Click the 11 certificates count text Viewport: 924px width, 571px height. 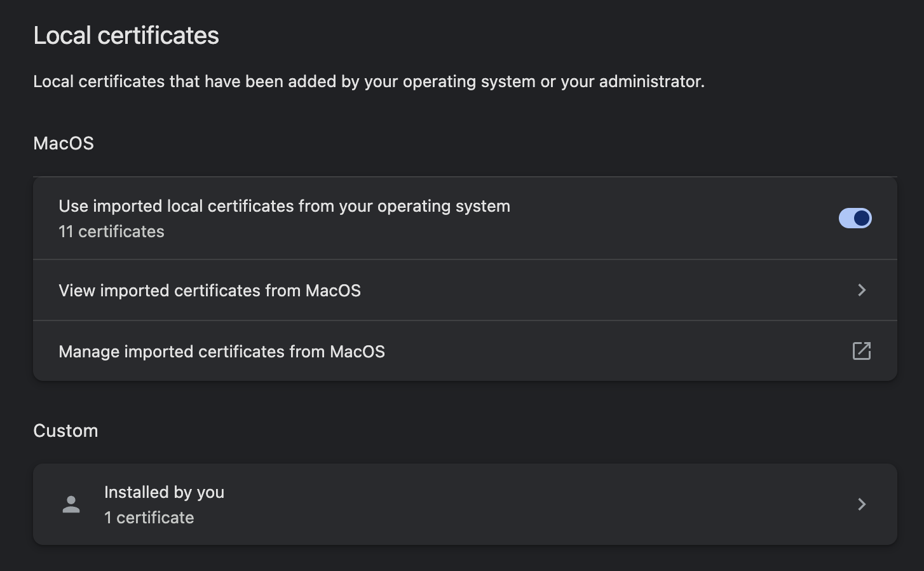coord(111,231)
